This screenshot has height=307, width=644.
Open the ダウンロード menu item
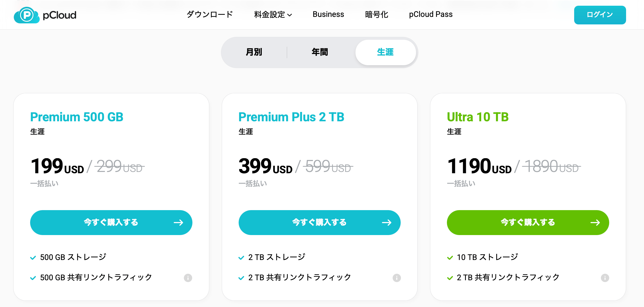coord(210,15)
